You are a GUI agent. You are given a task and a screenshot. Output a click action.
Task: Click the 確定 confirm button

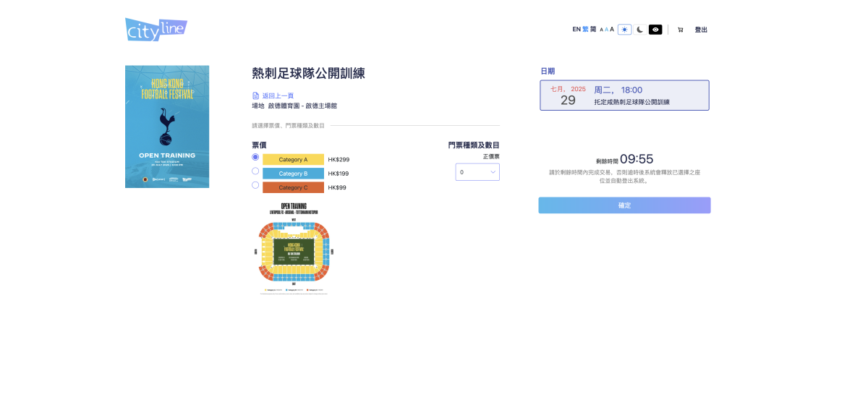[624, 205]
